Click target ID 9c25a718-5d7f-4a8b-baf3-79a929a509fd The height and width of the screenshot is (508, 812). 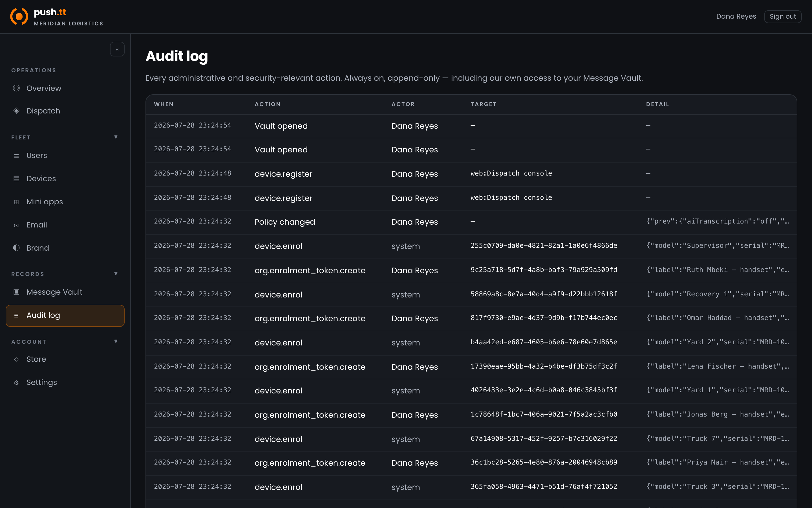[544, 270]
